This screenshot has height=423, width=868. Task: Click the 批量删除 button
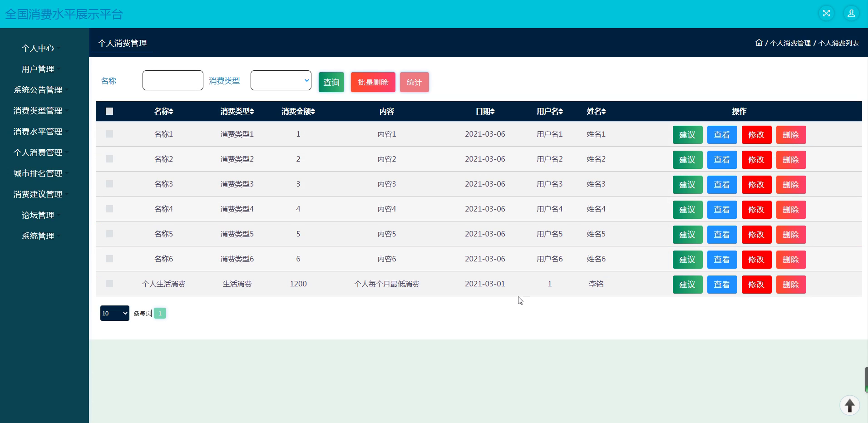373,82
